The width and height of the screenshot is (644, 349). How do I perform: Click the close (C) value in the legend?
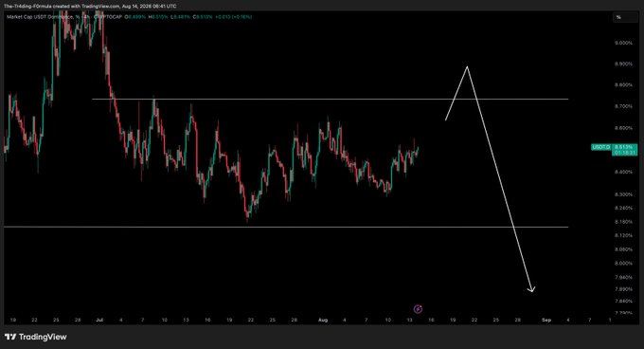(x=203, y=17)
